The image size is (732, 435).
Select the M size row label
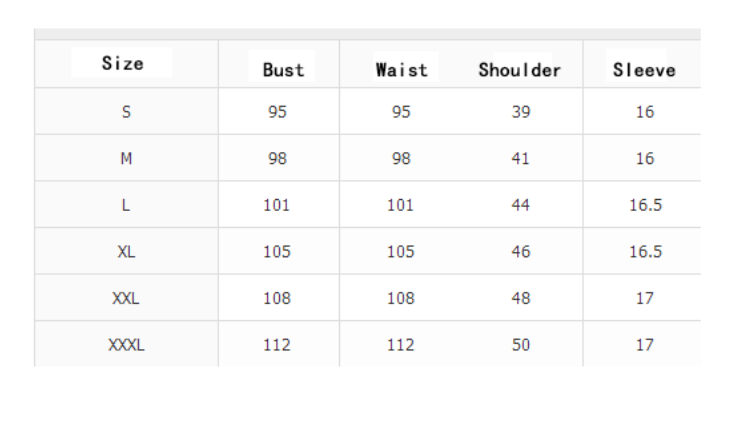[126, 159]
